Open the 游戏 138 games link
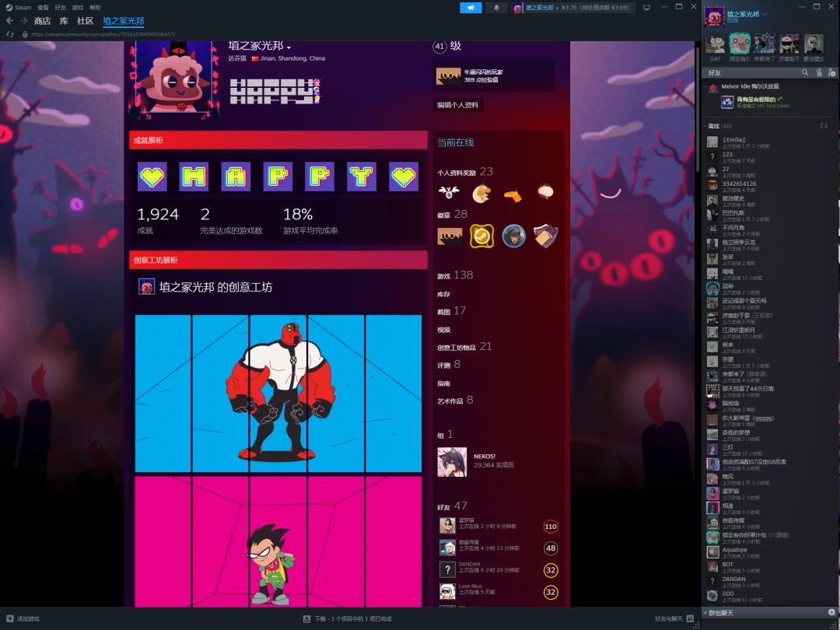Viewport: 840px width, 630px height. point(455,275)
